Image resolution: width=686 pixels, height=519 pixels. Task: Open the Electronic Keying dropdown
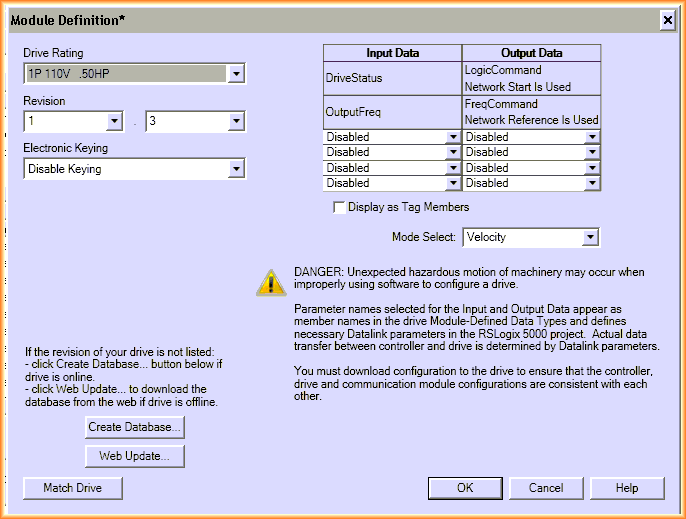(x=235, y=169)
